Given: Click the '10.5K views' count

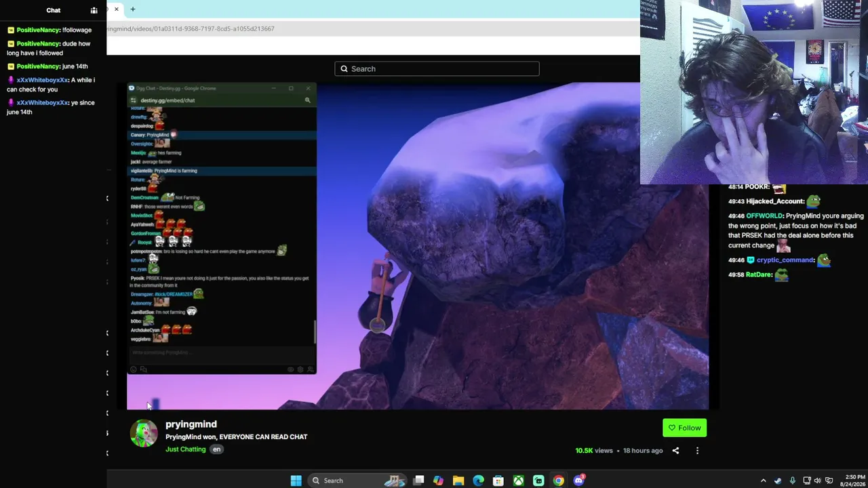Looking at the screenshot, I should [x=594, y=451].
